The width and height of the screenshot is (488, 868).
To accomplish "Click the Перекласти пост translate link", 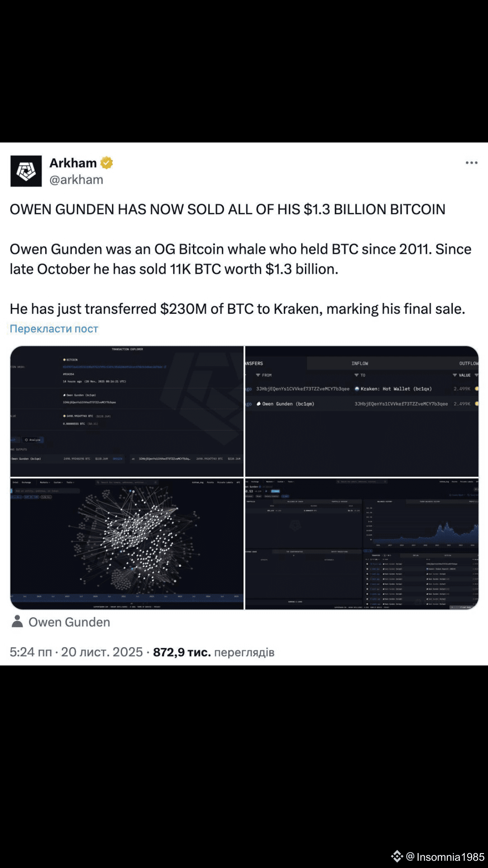I will pos(53,329).
